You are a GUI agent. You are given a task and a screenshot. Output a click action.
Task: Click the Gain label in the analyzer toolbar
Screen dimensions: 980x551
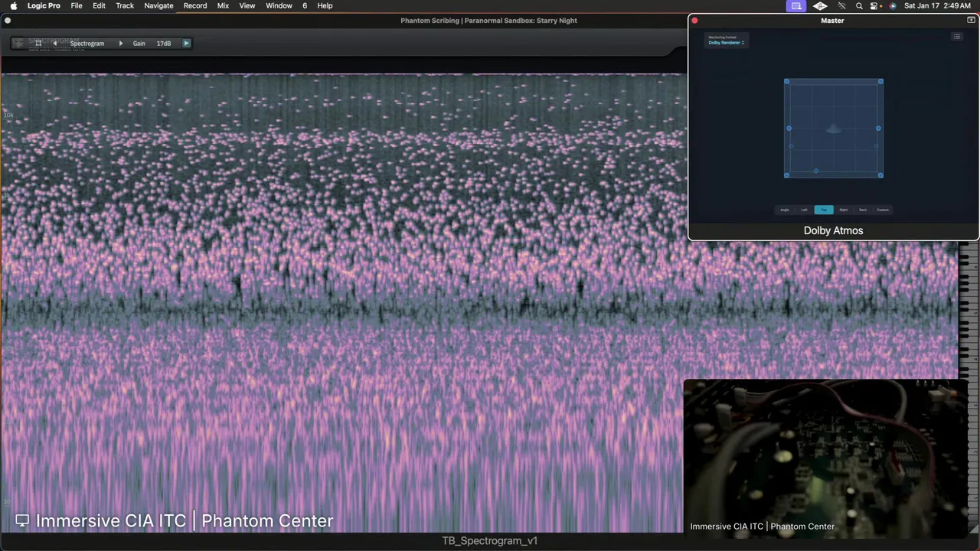tap(139, 44)
